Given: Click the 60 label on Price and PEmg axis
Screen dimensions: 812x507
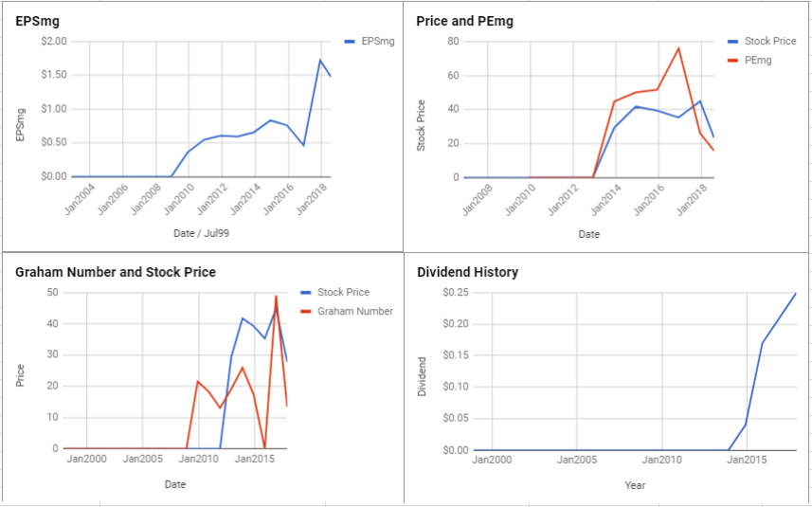Looking at the screenshot, I should (x=454, y=76).
